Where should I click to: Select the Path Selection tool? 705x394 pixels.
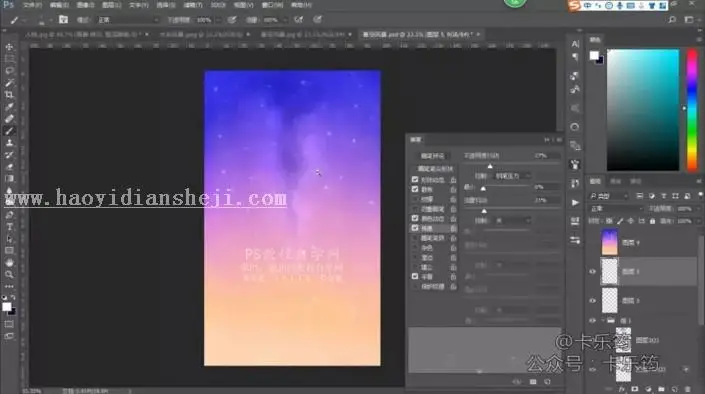(9, 239)
